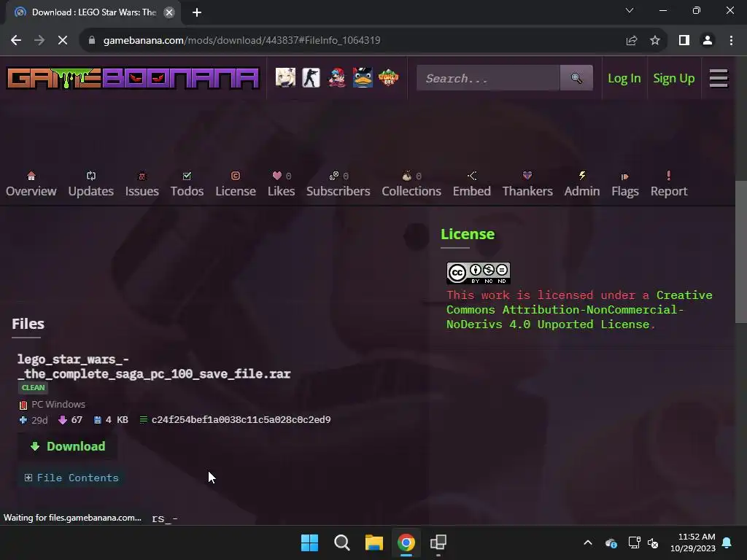Open the blue duck game icon

pyautogui.click(x=363, y=77)
